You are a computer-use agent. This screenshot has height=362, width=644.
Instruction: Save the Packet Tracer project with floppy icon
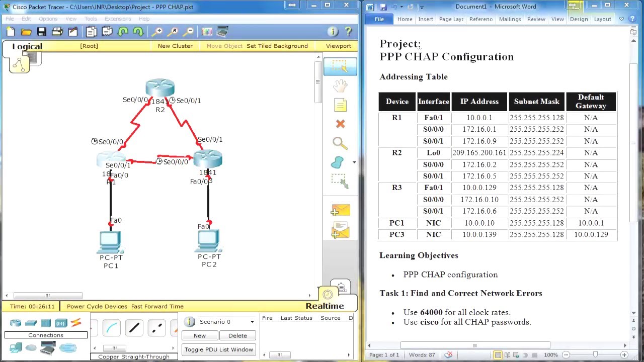click(42, 32)
